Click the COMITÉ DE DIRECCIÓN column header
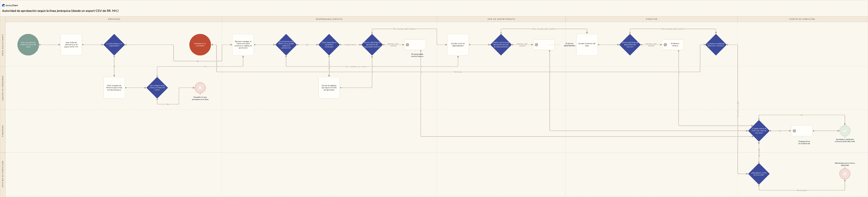 click(x=802, y=19)
